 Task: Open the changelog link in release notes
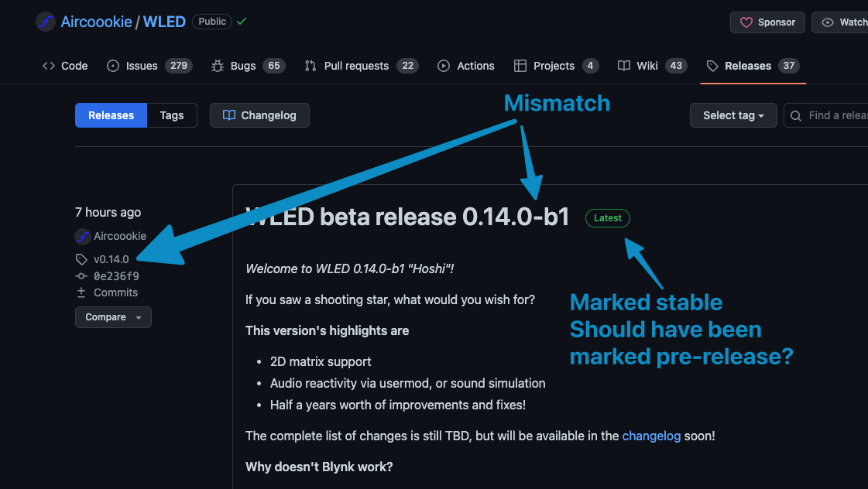651,436
